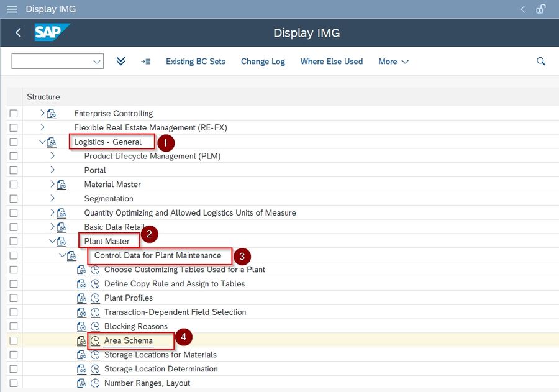Open documentation icon for Basic Data Retail

61,227
